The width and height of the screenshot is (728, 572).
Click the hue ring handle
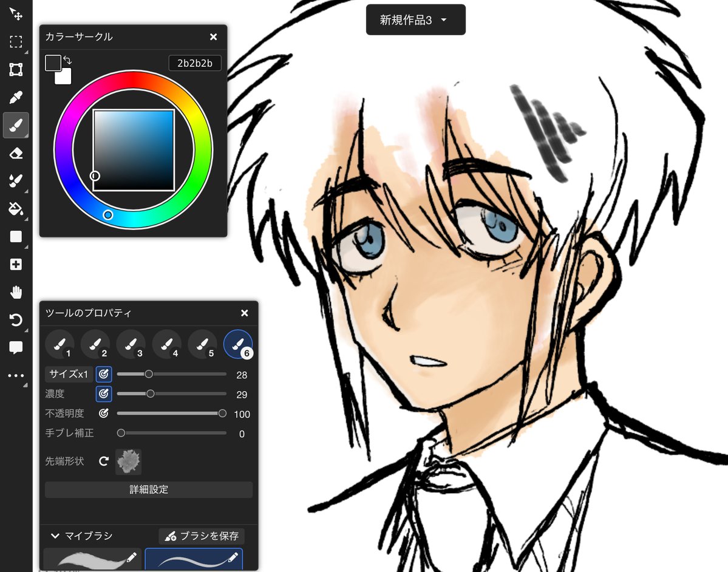(107, 214)
